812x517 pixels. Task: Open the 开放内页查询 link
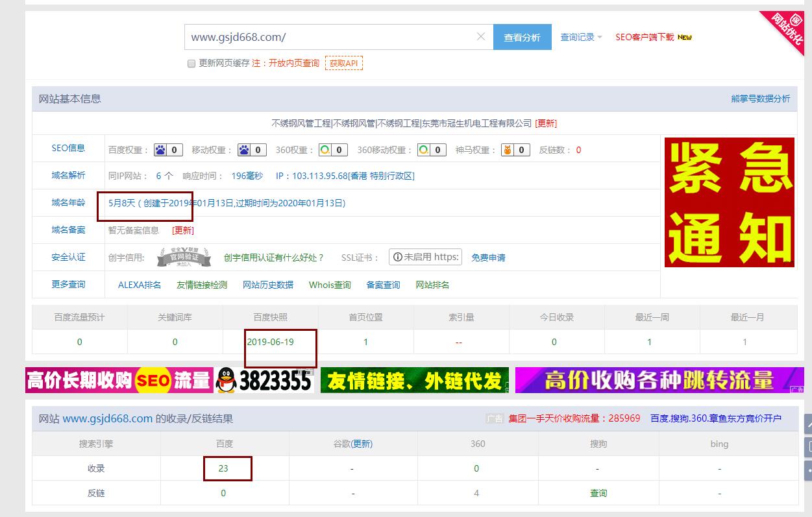coord(294,63)
